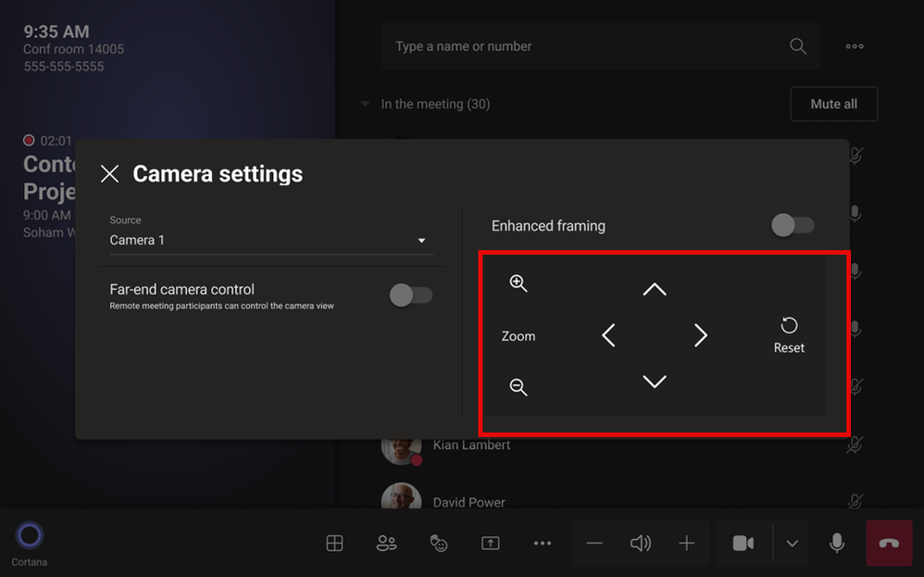Tilt the camera down with the down arrow

(x=654, y=382)
